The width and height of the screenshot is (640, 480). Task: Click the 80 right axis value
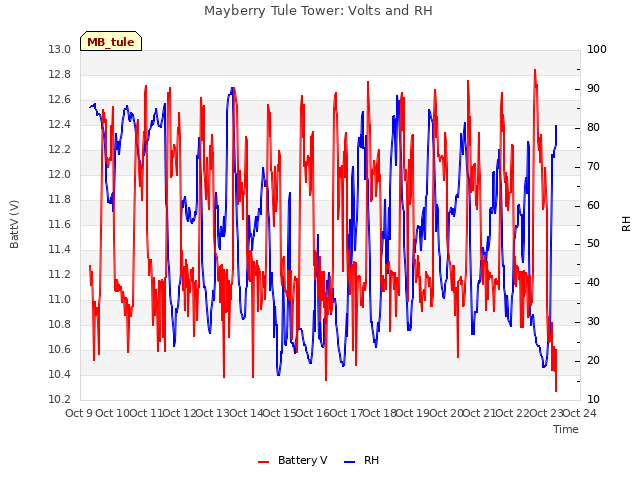pos(593,128)
